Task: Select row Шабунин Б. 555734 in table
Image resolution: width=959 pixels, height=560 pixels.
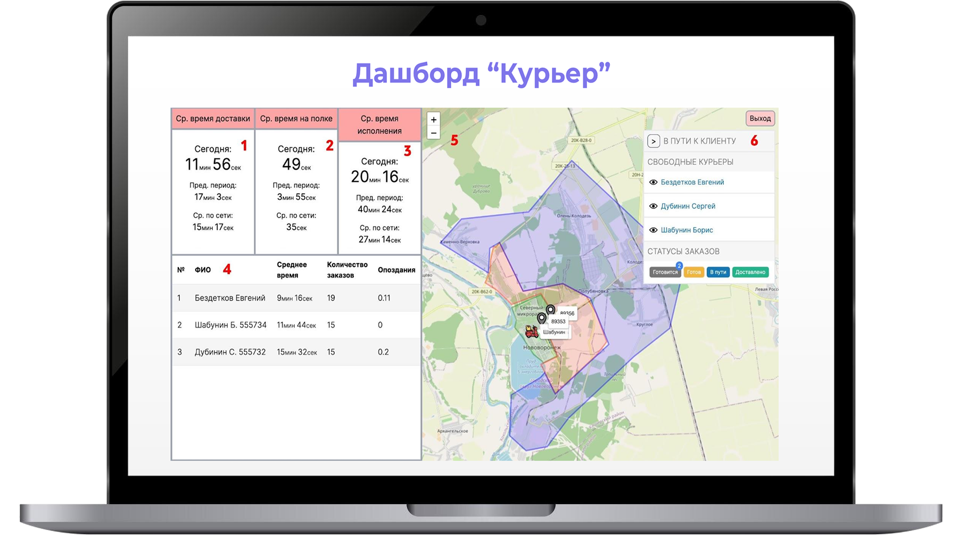Action: (x=230, y=325)
